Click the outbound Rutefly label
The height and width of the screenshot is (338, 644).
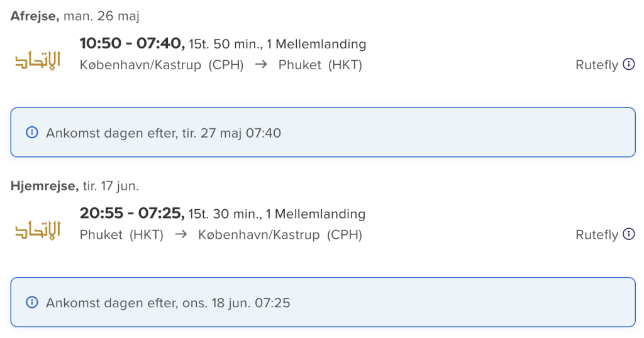597,65
